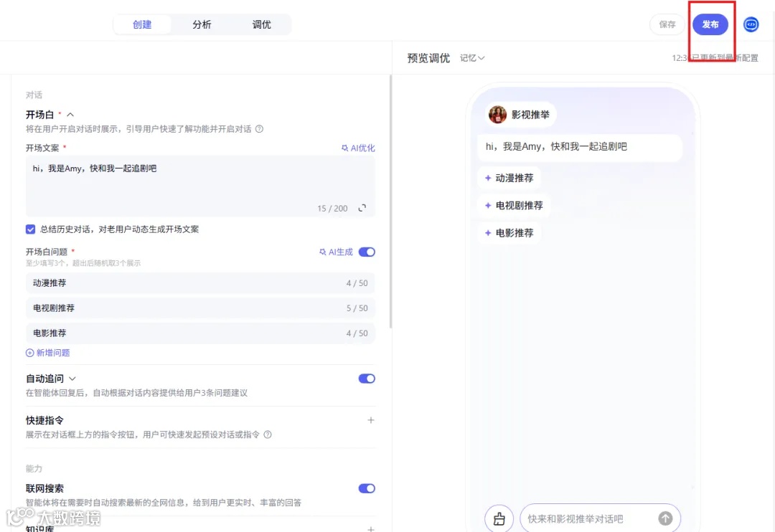Switch to the 分析 tab
775x532 pixels.
[202, 24]
